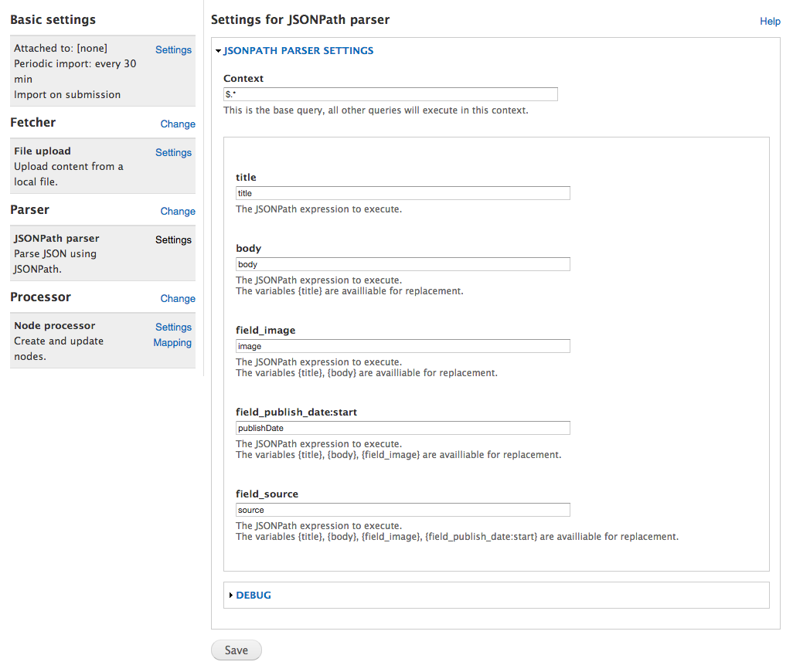Click the 'field_source' field label
Image resolution: width=793 pixels, height=672 pixels.
267,494
